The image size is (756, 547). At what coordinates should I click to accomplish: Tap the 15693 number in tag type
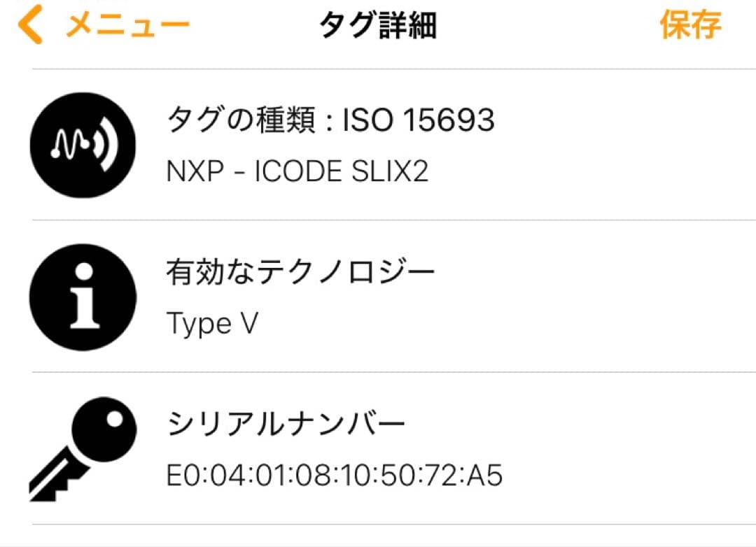[x=450, y=121]
